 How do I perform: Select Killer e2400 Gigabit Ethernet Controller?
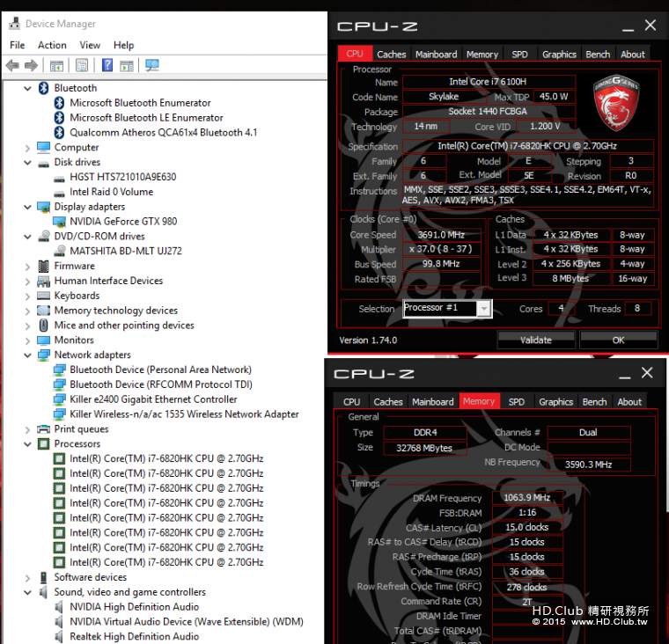[153, 399]
